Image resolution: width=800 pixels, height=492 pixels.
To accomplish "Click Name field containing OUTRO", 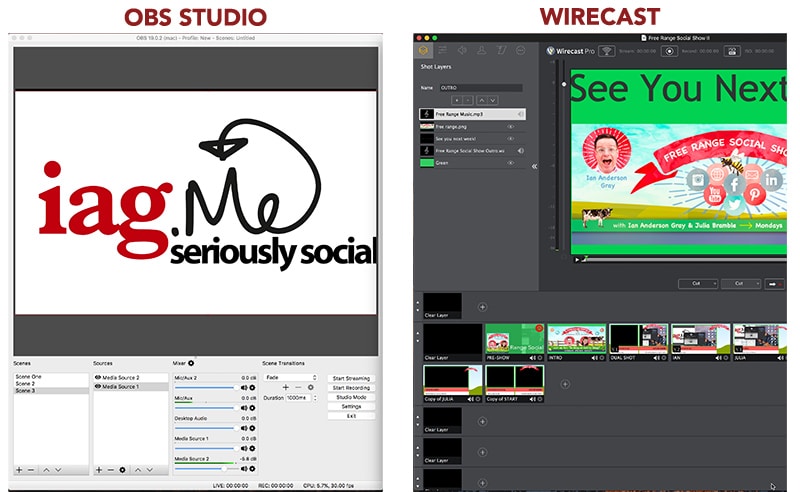I will (481, 88).
